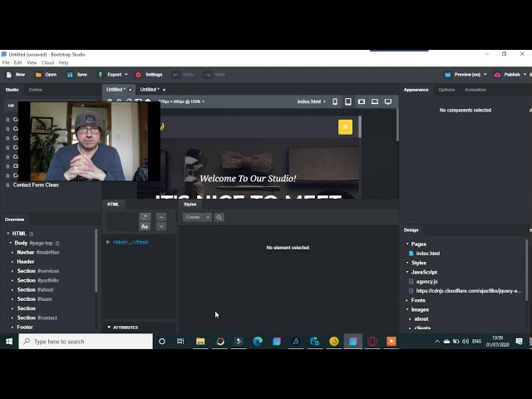Expand the Header item in Overview
532x399 pixels.
pos(12,262)
